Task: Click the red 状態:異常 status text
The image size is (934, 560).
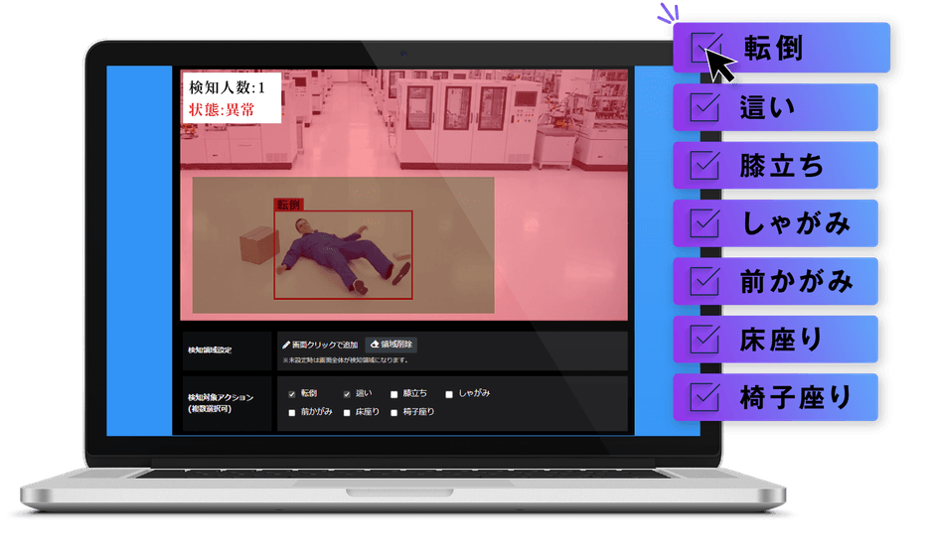Action: coord(222,109)
